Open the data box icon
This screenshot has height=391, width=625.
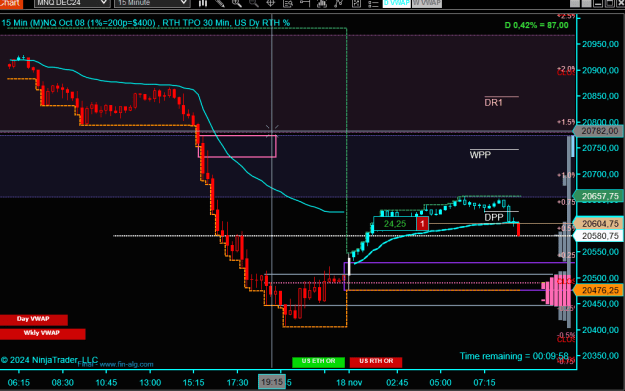click(x=288, y=4)
